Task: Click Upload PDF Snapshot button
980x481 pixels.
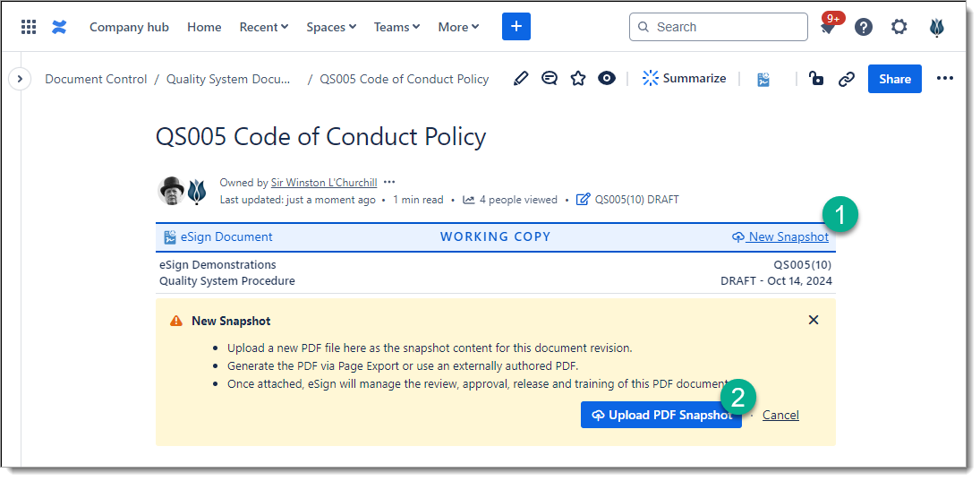Action: [x=660, y=415]
